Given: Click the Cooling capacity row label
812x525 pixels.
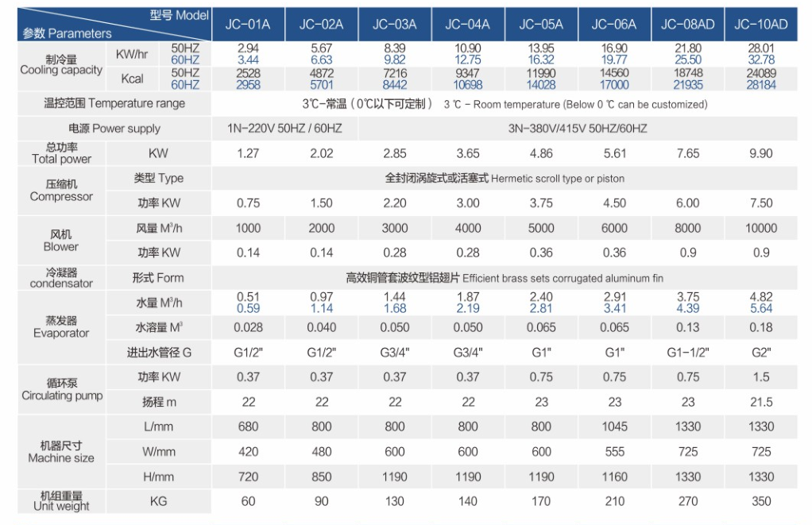Looking at the screenshot, I should click(x=61, y=65).
